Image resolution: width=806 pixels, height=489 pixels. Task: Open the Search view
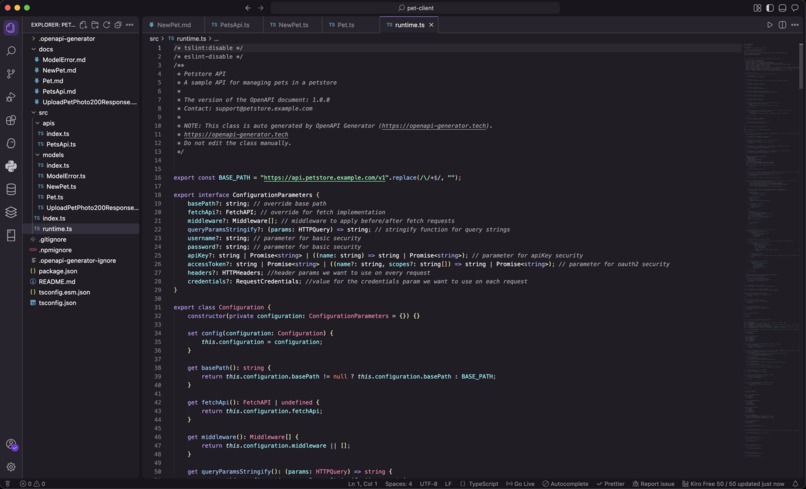click(x=11, y=51)
